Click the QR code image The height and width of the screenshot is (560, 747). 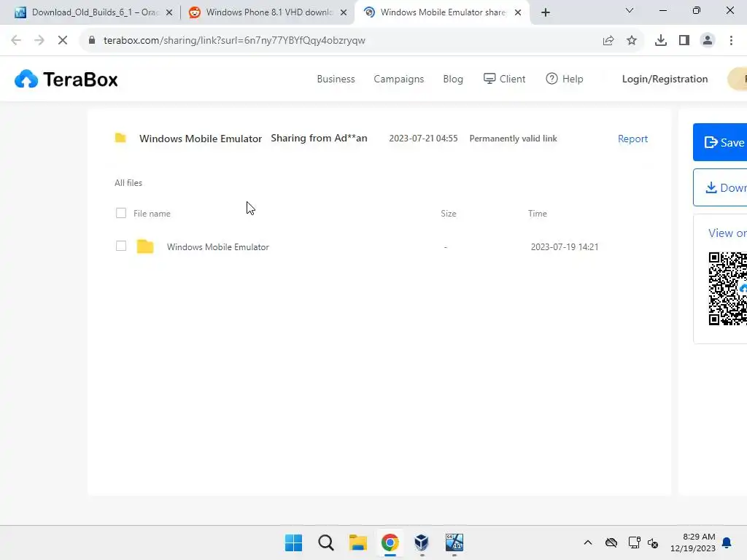tap(727, 289)
